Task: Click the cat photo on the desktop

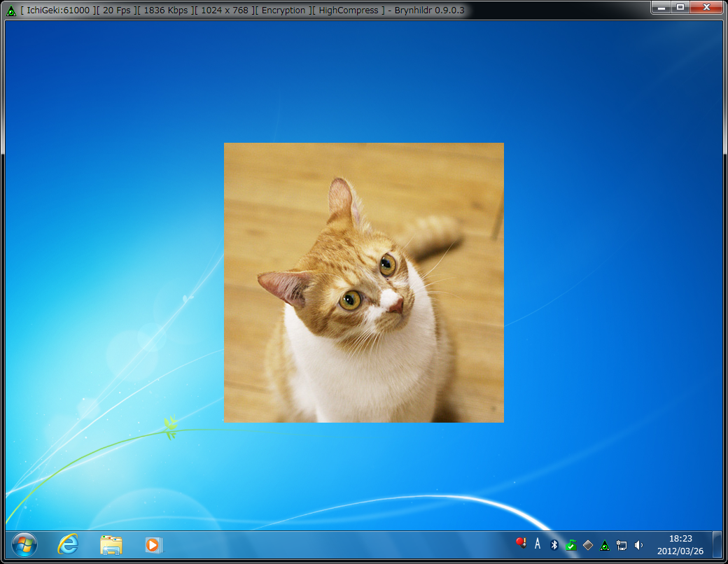Action: pyautogui.click(x=363, y=282)
